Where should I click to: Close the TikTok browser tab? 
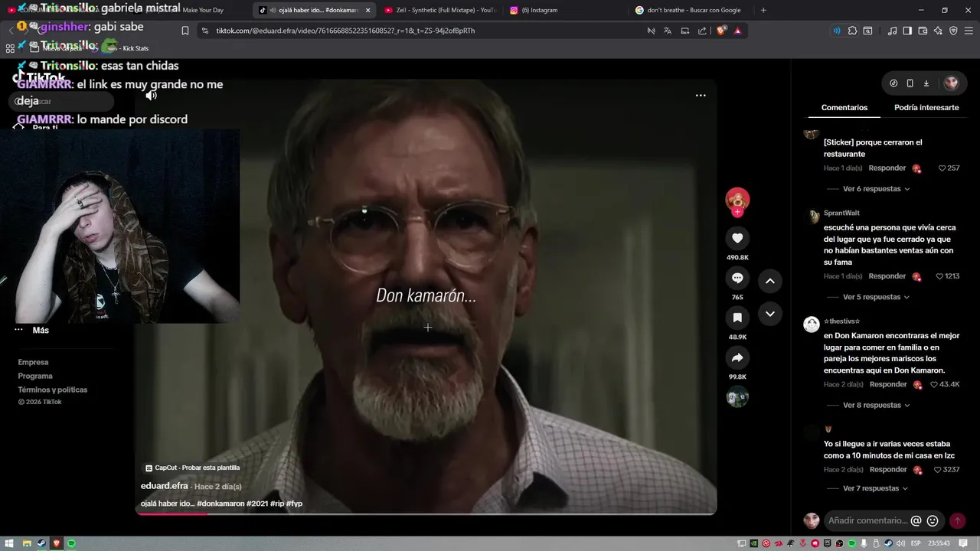tap(367, 10)
